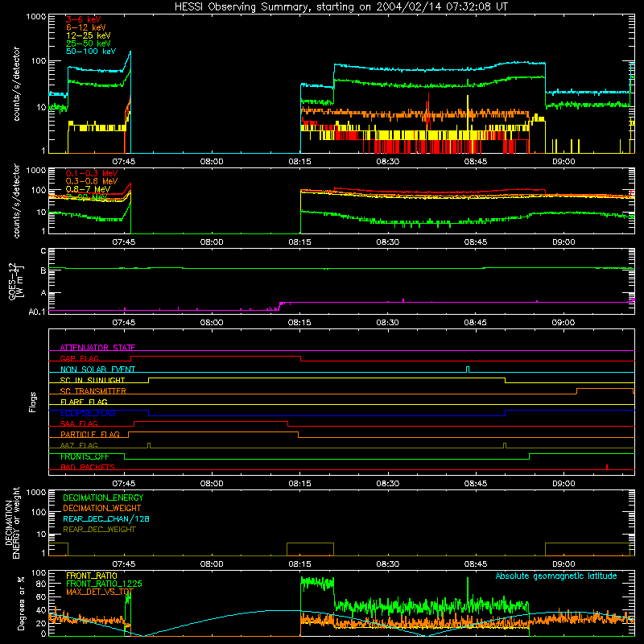Click the NON_SOLAR_EVENT pulse near 08:43
The image size is (644, 644).
pyautogui.click(x=468, y=369)
